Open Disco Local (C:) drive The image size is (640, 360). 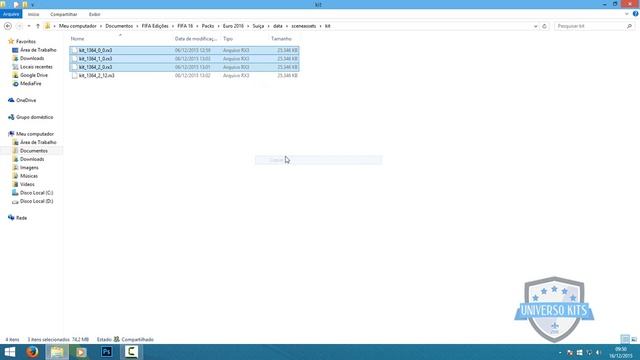coord(36,193)
